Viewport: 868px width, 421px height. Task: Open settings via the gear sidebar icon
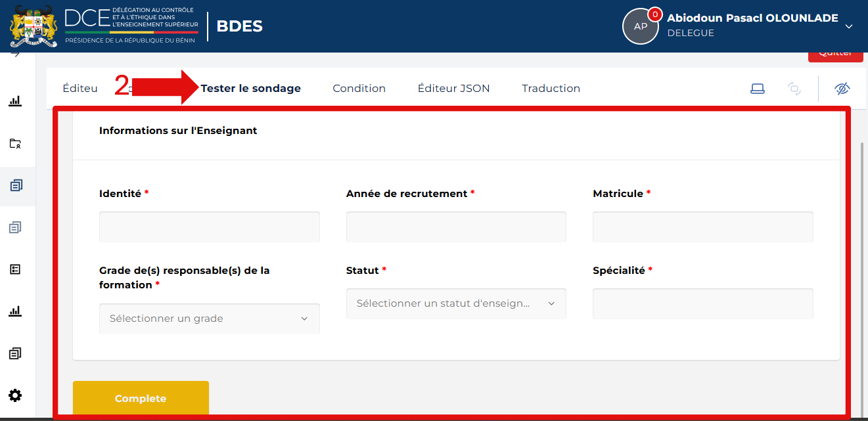(x=15, y=395)
